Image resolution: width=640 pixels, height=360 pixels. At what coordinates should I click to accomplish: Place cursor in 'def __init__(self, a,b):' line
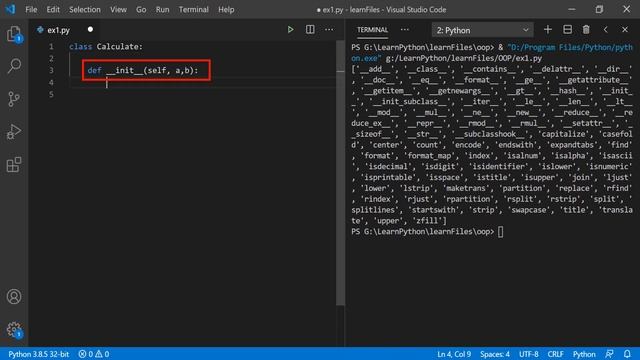(142, 70)
